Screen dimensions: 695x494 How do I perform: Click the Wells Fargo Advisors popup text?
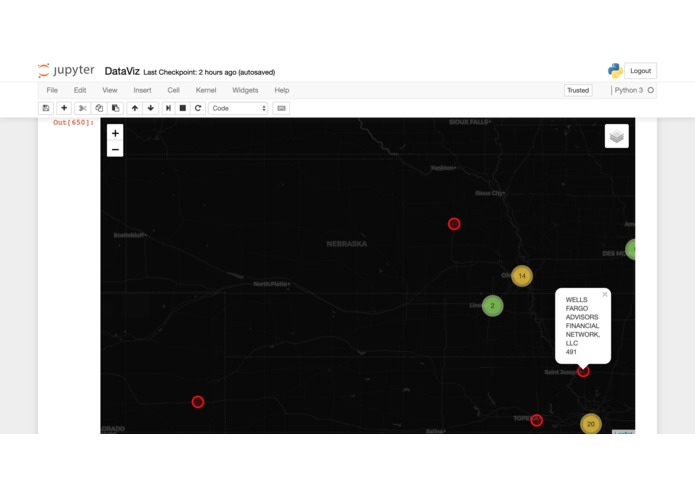click(x=582, y=326)
